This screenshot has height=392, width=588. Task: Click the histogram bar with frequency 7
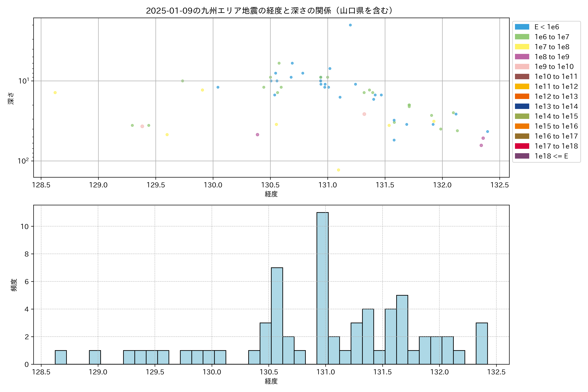pos(277,316)
